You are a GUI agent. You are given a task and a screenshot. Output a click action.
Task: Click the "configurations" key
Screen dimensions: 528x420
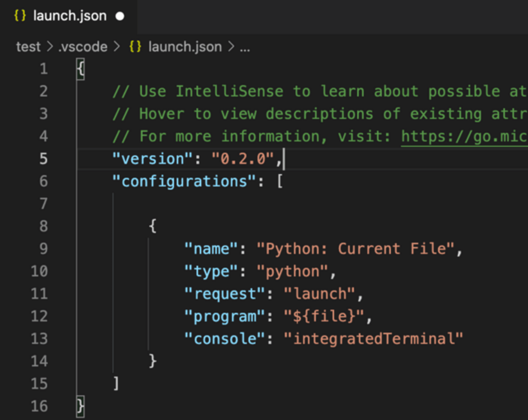[x=184, y=181]
